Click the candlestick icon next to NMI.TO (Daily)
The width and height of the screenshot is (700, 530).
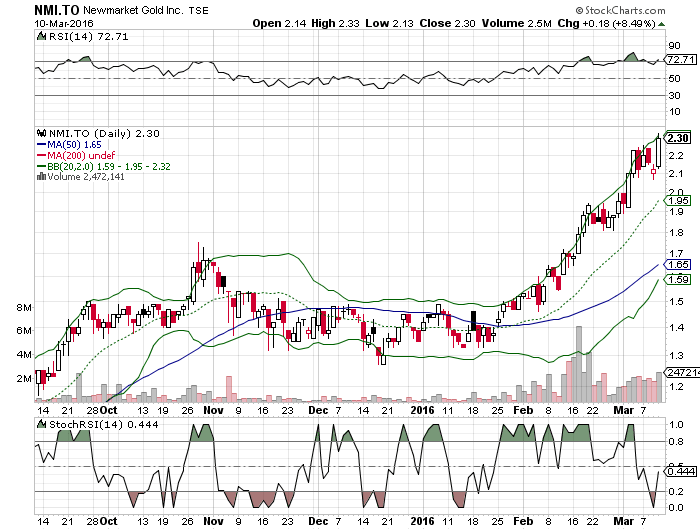pyautogui.click(x=42, y=133)
